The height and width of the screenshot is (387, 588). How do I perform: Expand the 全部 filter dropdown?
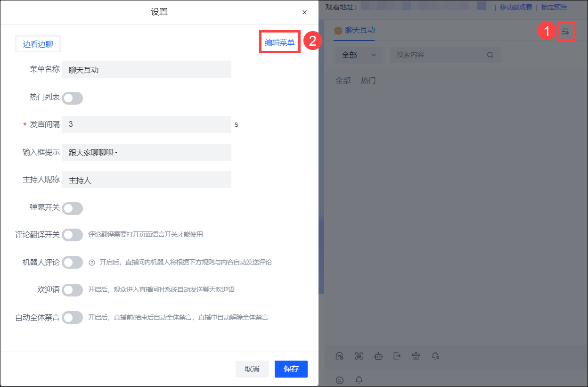tap(359, 55)
